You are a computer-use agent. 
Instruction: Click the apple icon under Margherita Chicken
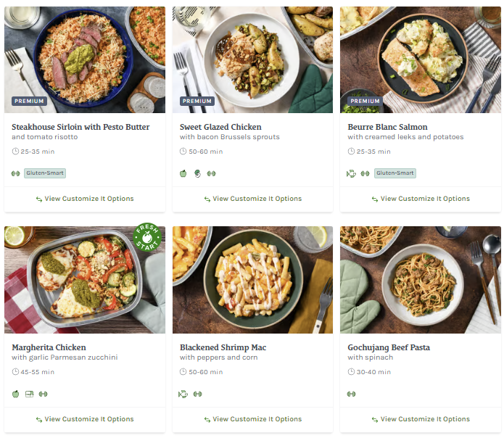coord(15,394)
